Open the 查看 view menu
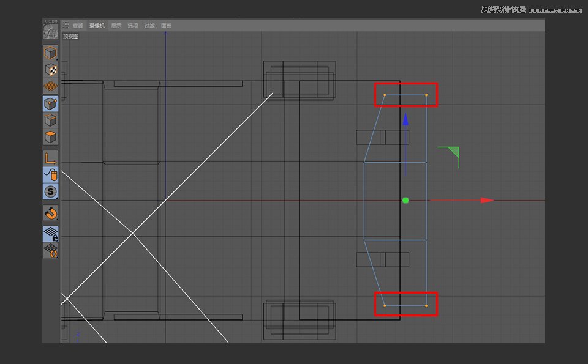 [77, 26]
